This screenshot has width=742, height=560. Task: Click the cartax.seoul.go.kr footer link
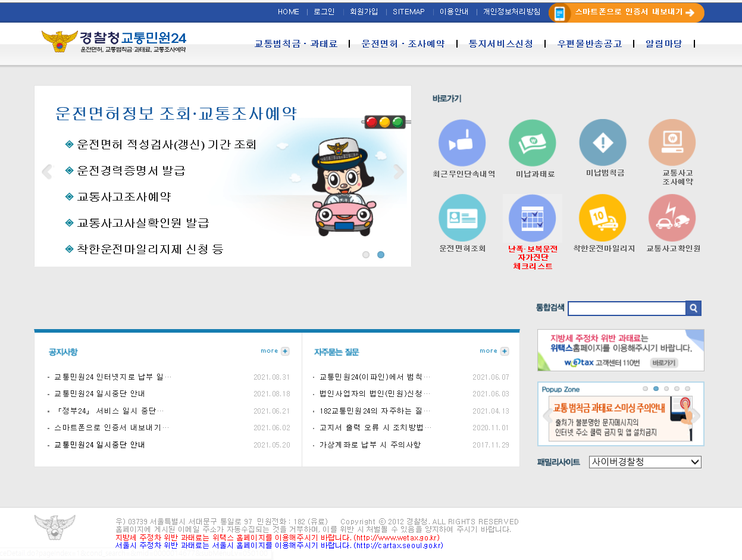[x=398, y=546]
